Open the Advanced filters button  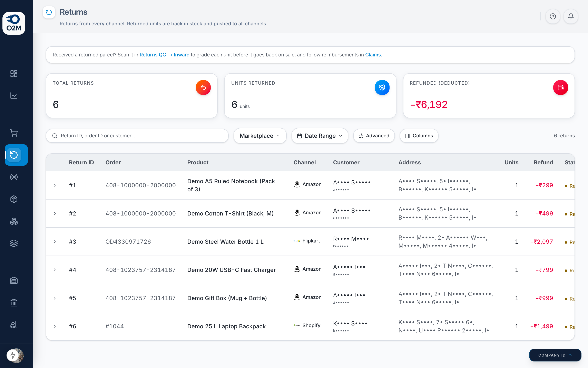(374, 136)
